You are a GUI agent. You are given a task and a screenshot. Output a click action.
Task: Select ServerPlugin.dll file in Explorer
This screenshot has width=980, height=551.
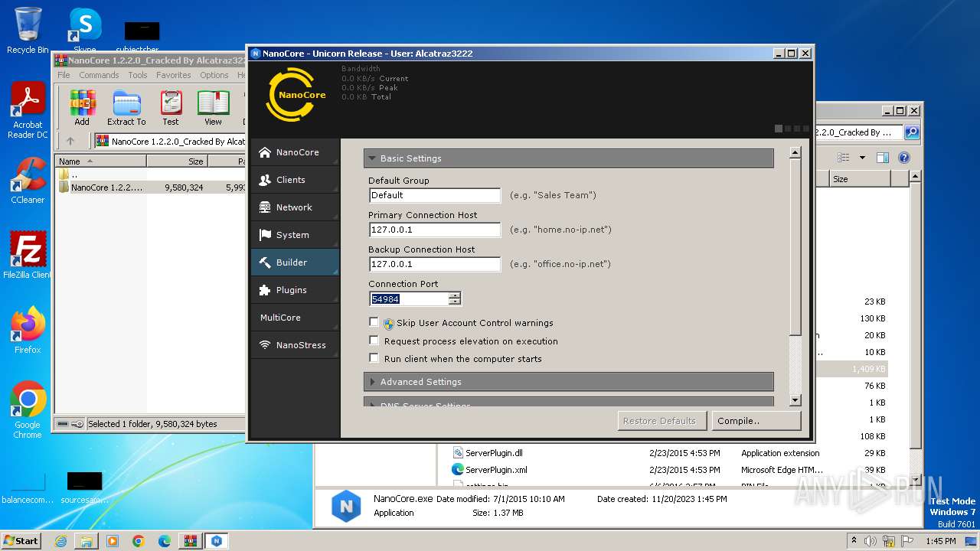click(494, 453)
